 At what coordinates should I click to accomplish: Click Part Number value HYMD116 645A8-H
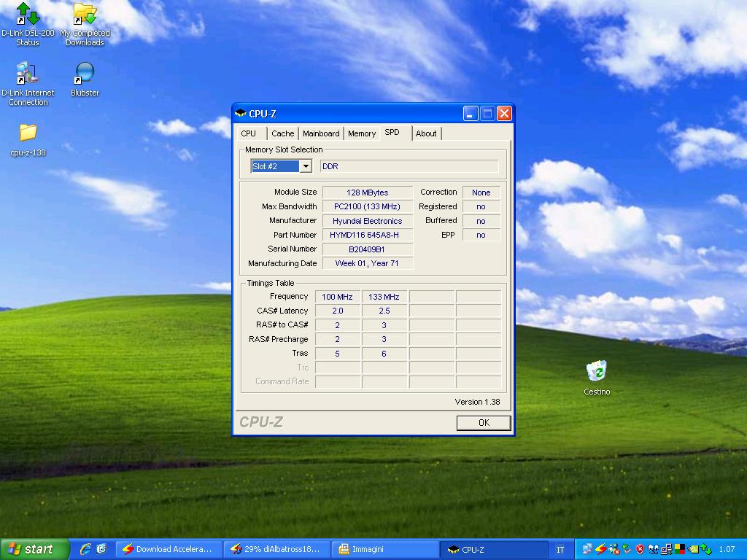368,235
